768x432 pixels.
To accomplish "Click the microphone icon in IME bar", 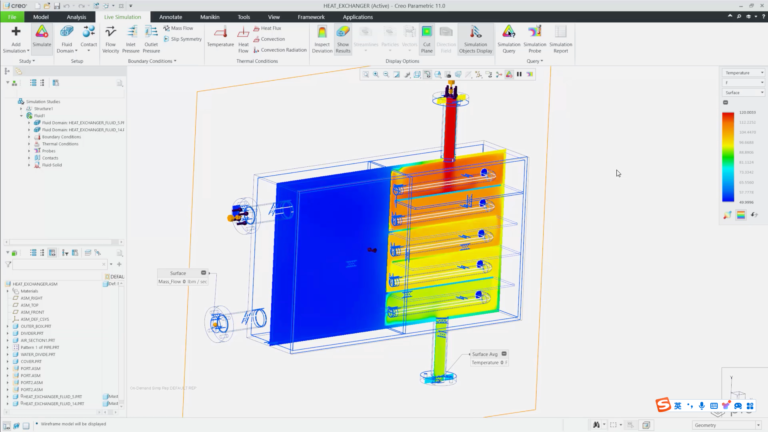I will coord(702,406).
